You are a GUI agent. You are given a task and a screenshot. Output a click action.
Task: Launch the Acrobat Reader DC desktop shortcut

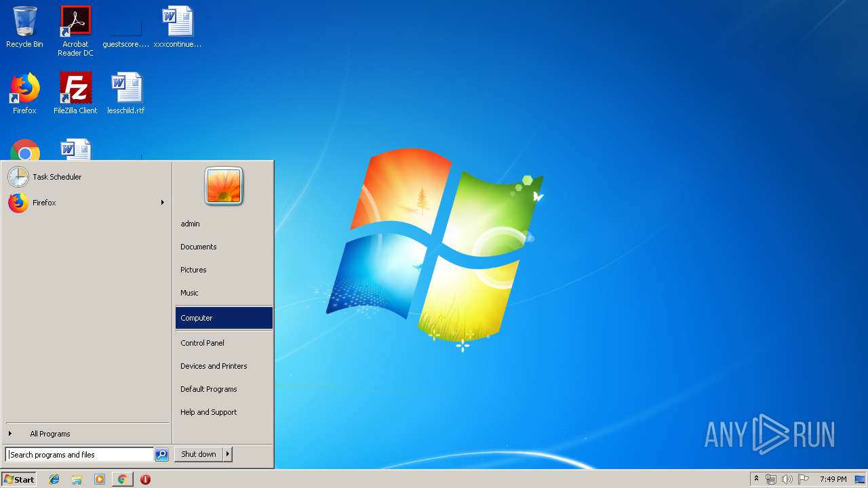point(75,30)
